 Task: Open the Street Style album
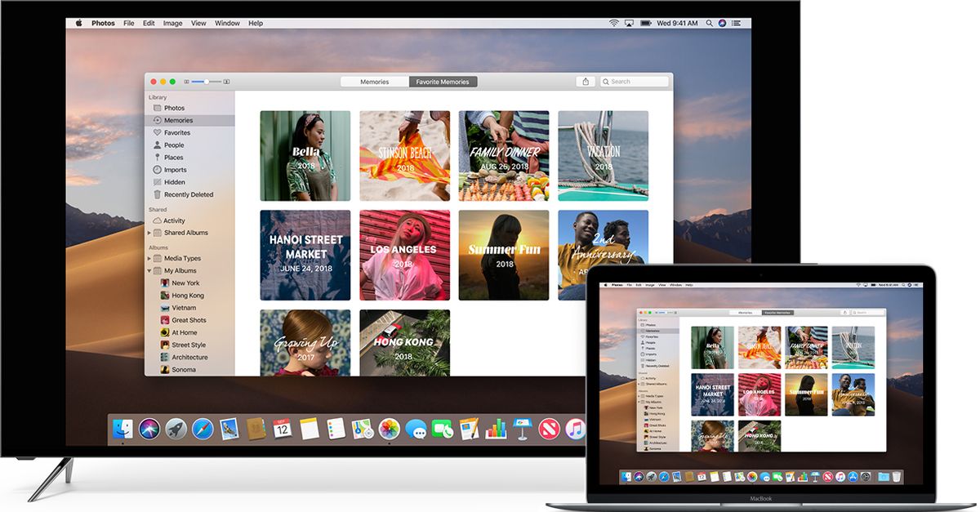[189, 344]
